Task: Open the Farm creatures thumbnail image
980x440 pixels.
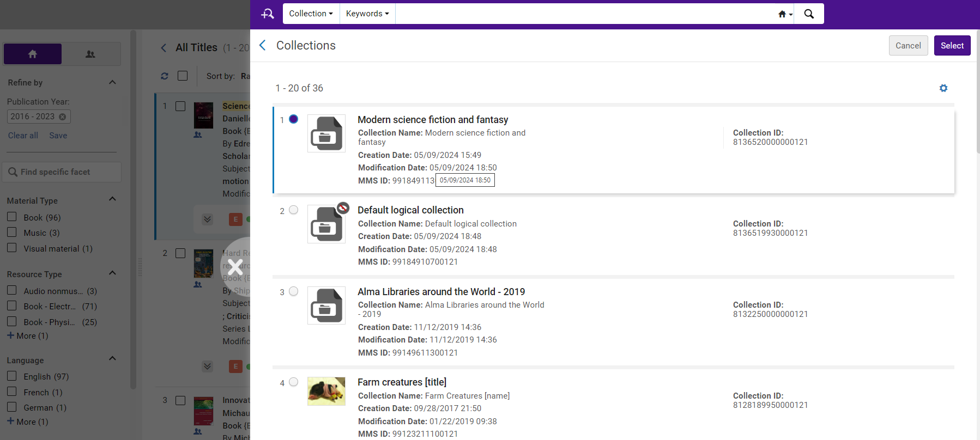Action: [326, 391]
